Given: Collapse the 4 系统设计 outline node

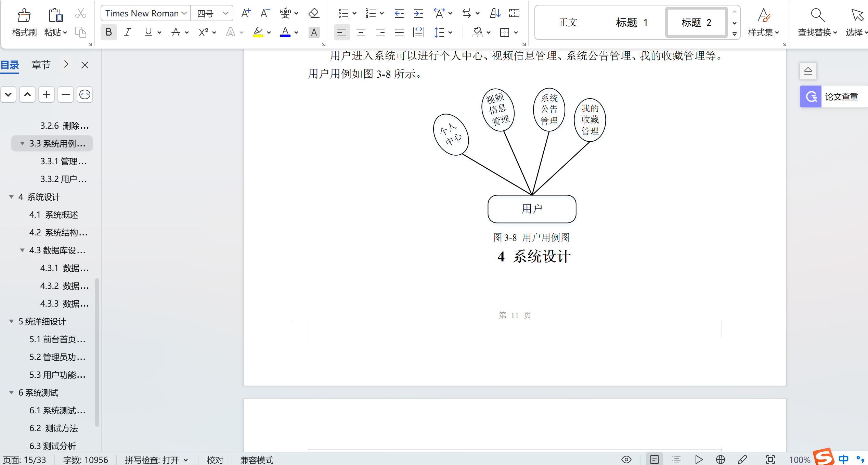Looking at the screenshot, I should click(x=11, y=197).
